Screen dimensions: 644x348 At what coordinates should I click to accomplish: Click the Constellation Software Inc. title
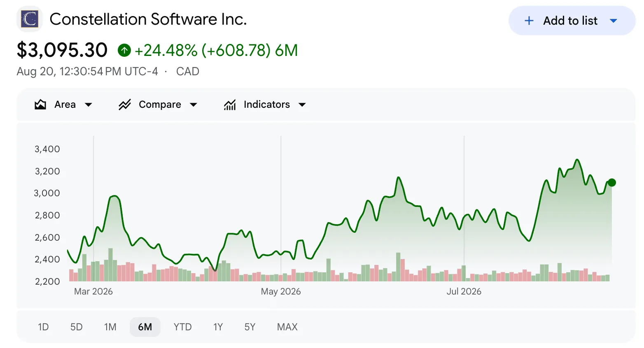[148, 19]
